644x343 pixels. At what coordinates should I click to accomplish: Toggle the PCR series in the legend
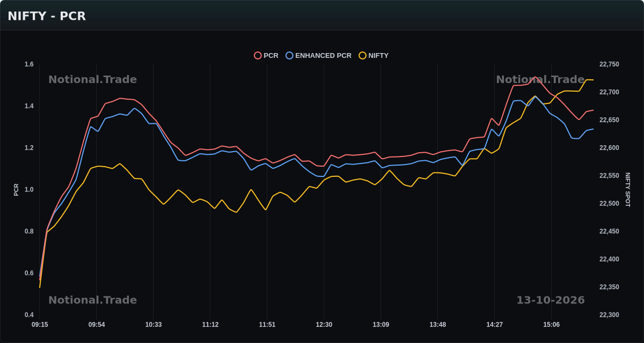(x=266, y=55)
